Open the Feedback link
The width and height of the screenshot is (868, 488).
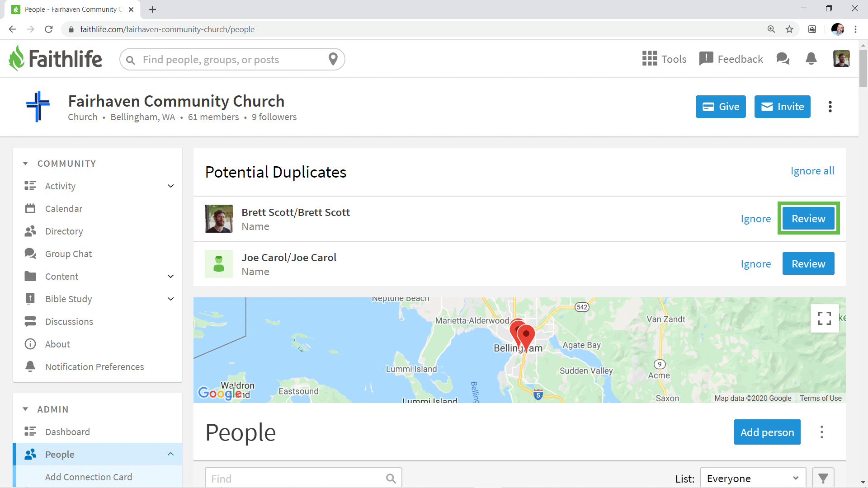(x=731, y=59)
